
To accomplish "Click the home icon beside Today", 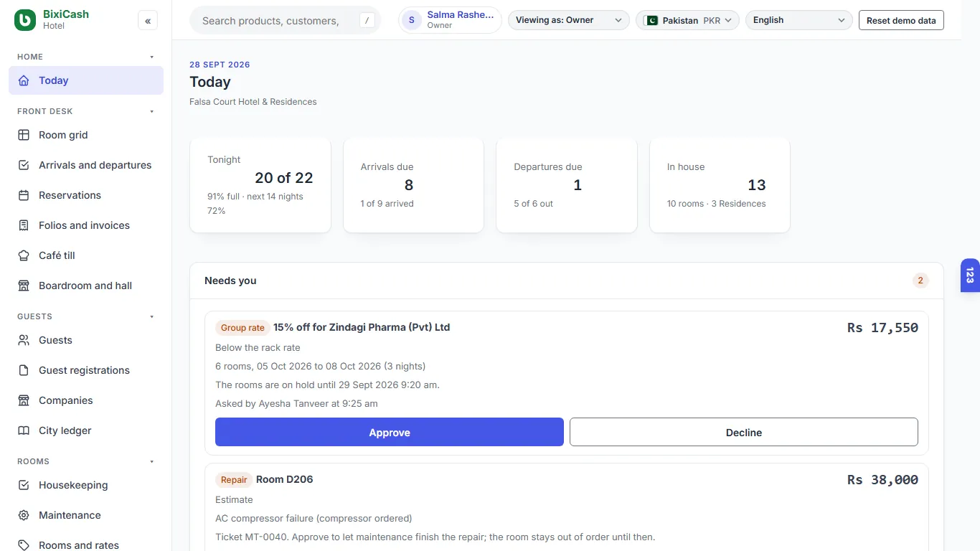I will coord(24,80).
